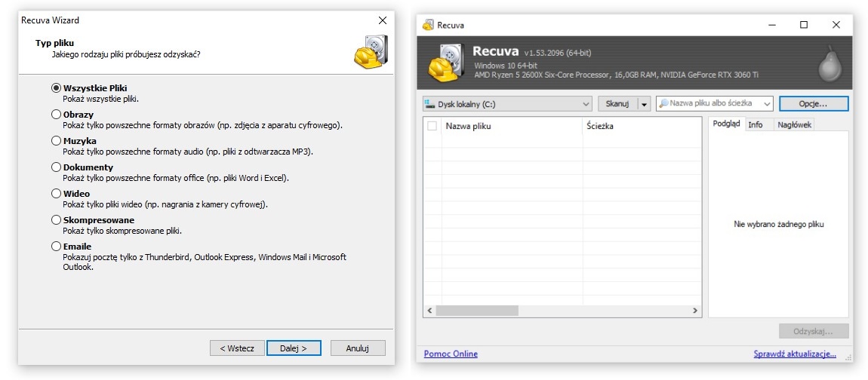Open the Pomoc Online link
Viewport: 868px width, 380px height.
(451, 354)
